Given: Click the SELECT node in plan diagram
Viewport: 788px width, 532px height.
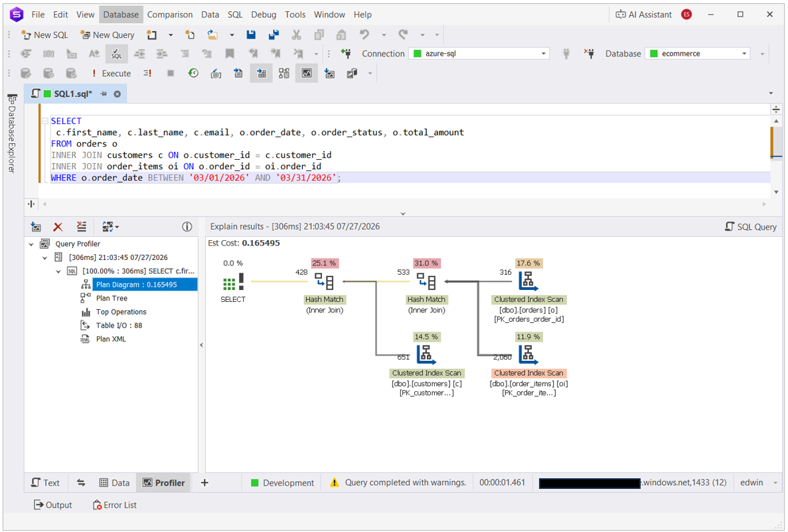Looking at the screenshot, I should [x=232, y=282].
